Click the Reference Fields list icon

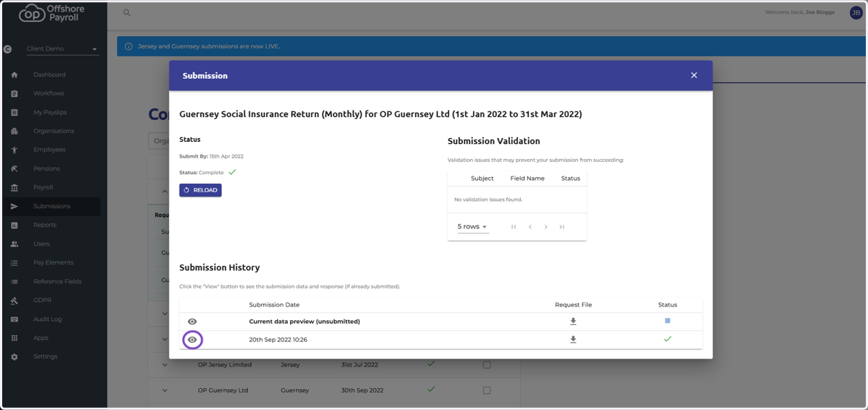[14, 281]
